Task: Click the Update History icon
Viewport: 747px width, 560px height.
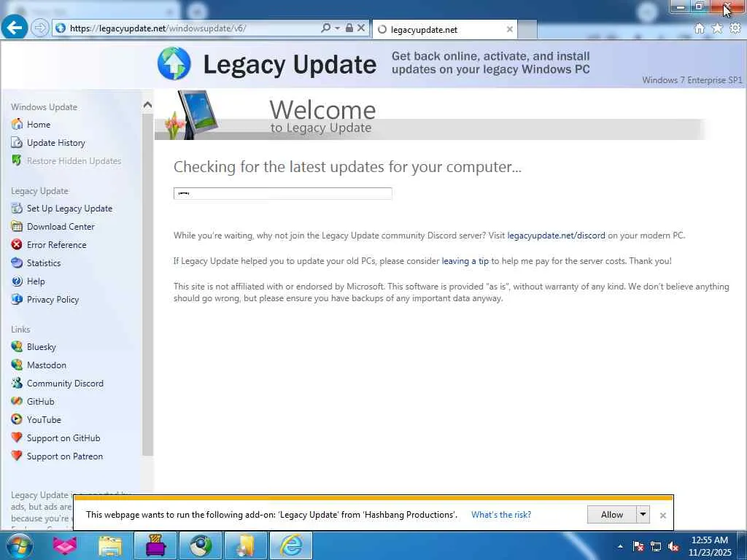Action: click(x=17, y=143)
